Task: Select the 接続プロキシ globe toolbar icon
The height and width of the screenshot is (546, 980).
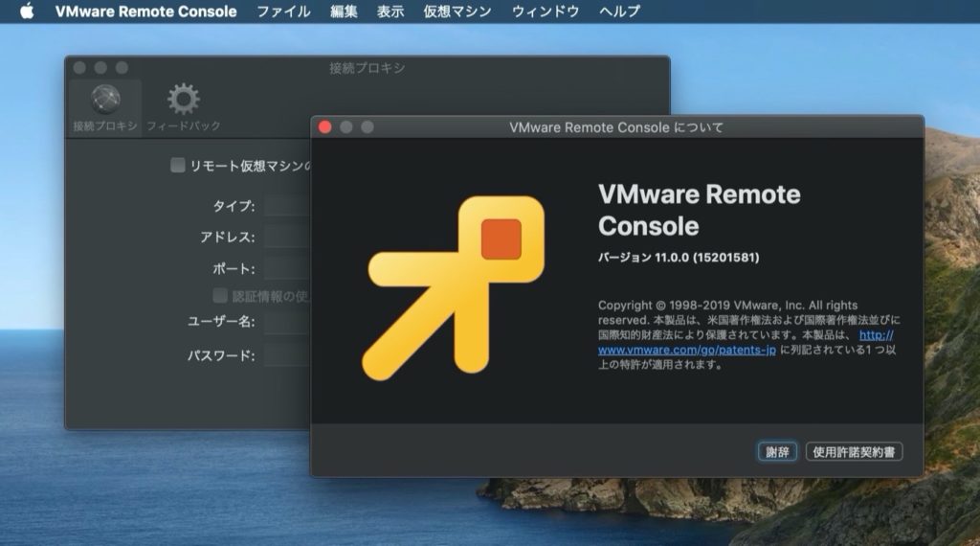Action: coord(105,107)
